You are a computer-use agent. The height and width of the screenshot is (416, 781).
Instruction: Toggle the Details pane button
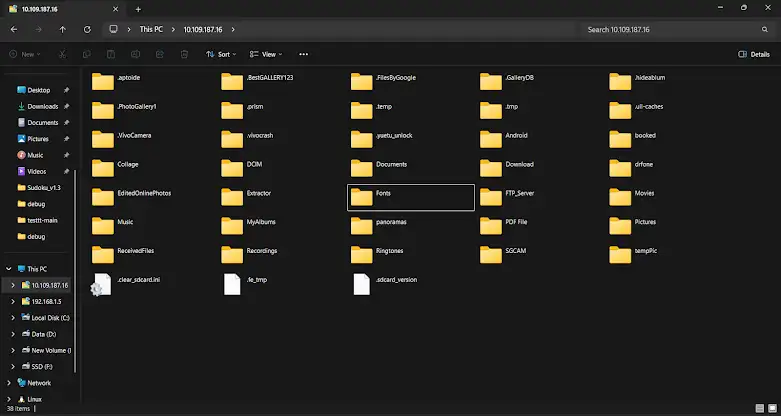coord(754,54)
